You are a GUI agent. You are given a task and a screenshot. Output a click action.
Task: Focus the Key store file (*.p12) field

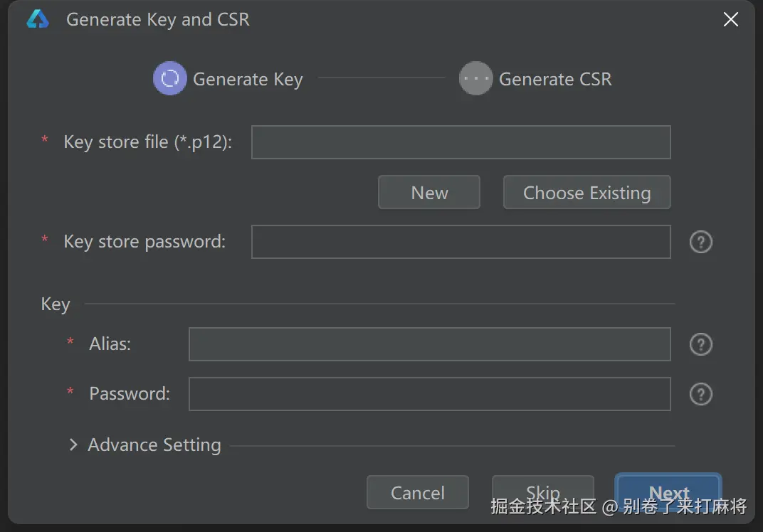click(461, 142)
